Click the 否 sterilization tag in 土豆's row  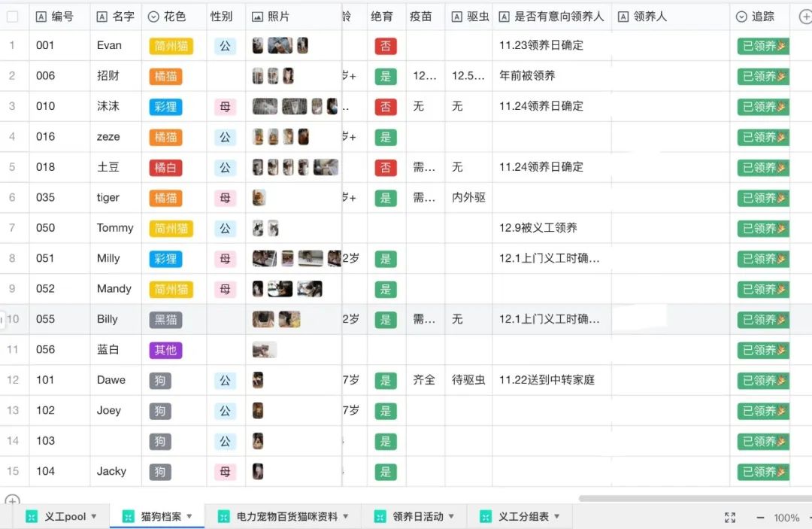pyautogui.click(x=385, y=167)
